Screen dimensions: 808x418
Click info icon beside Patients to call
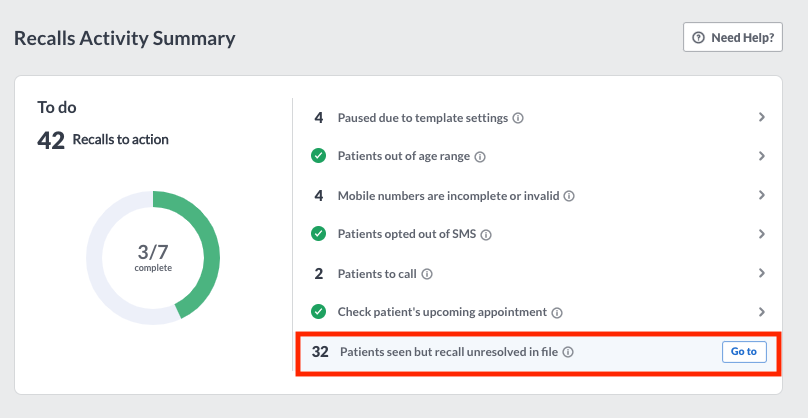pos(427,274)
